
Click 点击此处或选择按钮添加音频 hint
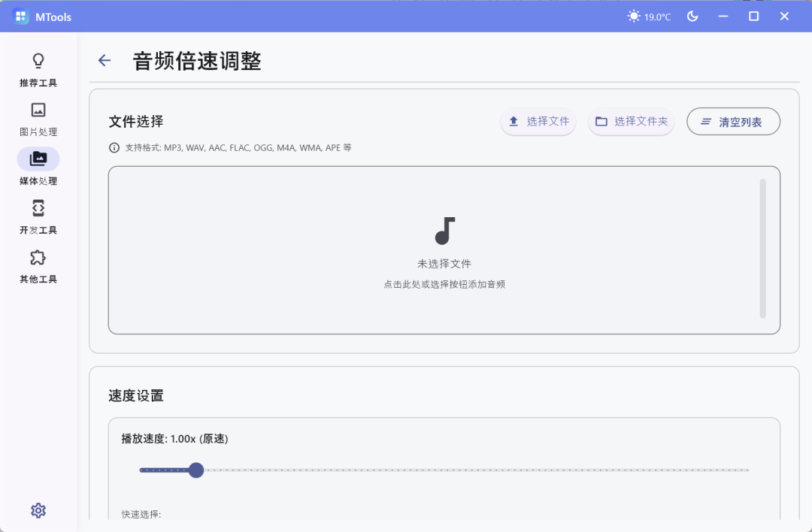click(x=444, y=285)
